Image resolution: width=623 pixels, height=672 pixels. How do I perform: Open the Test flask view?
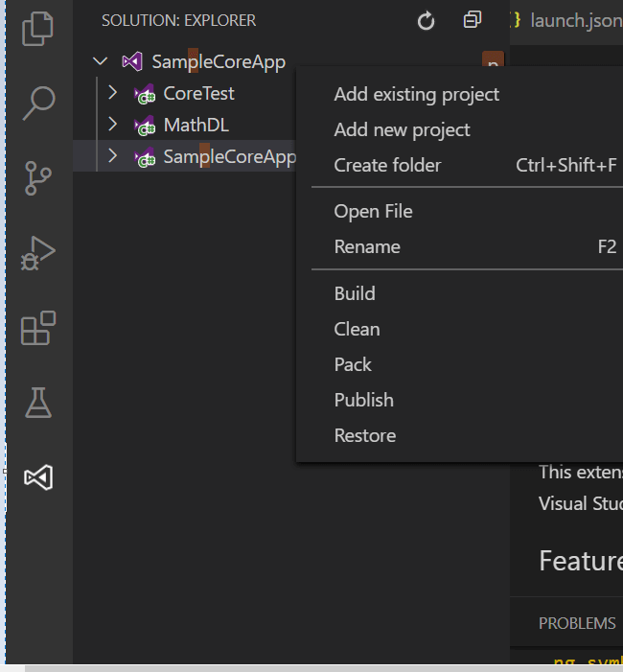pos(37,403)
